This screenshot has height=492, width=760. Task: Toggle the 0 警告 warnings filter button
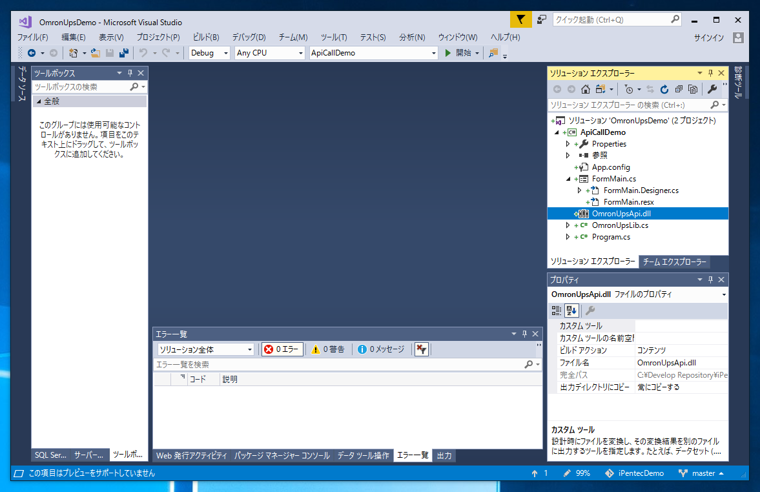[x=328, y=349]
